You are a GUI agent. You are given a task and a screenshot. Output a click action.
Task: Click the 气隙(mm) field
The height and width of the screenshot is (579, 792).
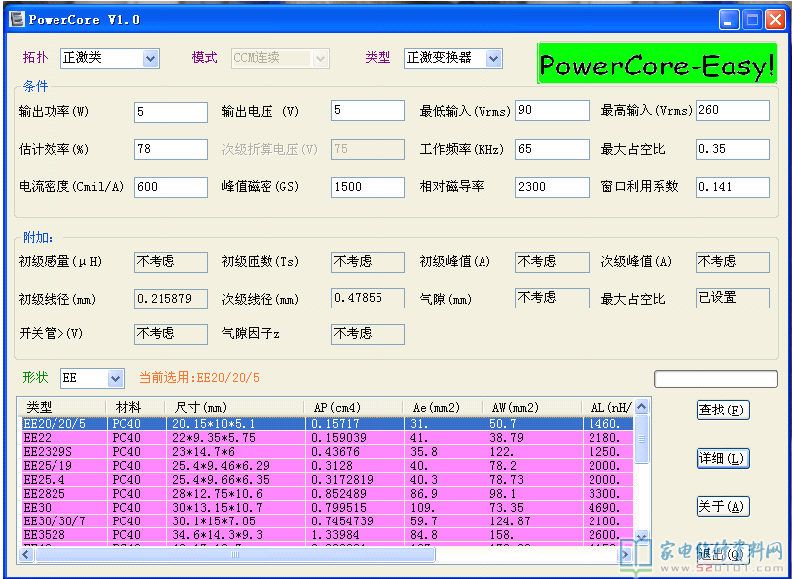pyautogui.click(x=552, y=298)
